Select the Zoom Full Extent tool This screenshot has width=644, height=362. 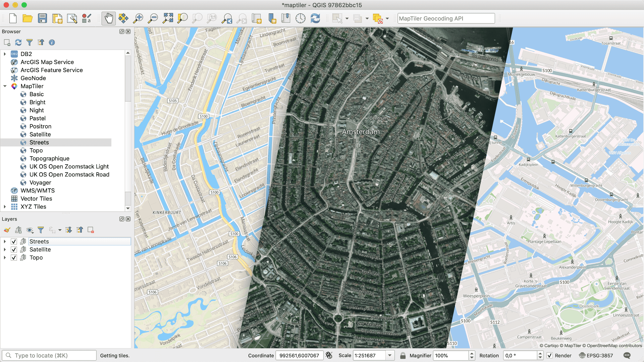(167, 18)
